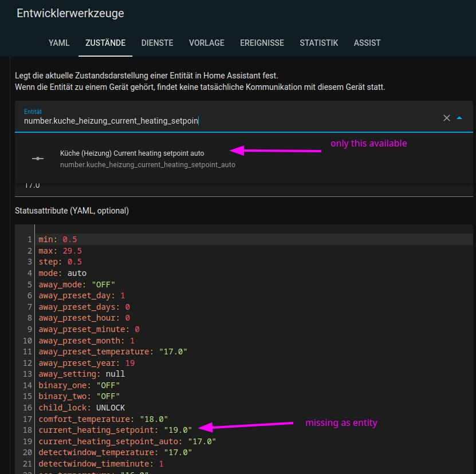Select the ZUSTÄNDE tab

click(x=105, y=43)
